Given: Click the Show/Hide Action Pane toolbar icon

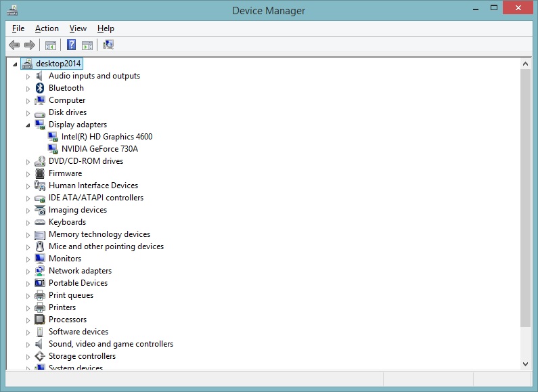Looking at the screenshot, I should click(x=87, y=45).
